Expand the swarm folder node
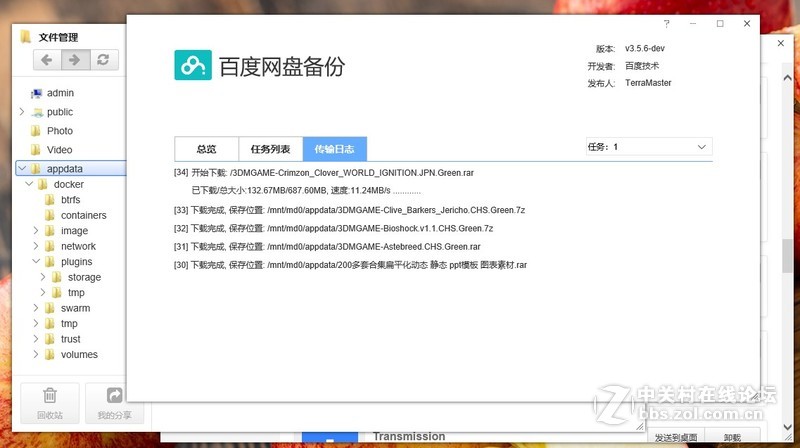The width and height of the screenshot is (800, 448). pyautogui.click(x=36, y=308)
